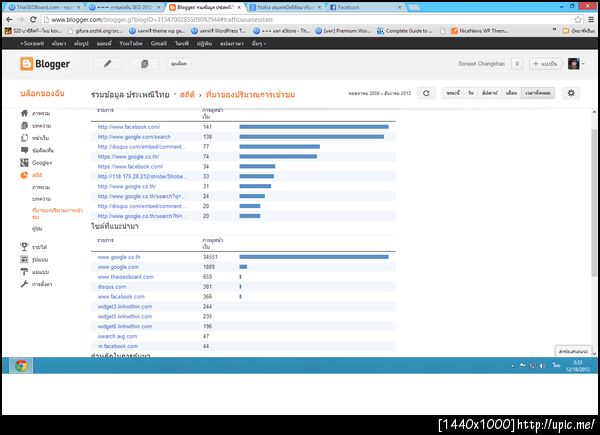600x435 pixels.
Task: Click the pencil new post button
Action: click(108, 64)
